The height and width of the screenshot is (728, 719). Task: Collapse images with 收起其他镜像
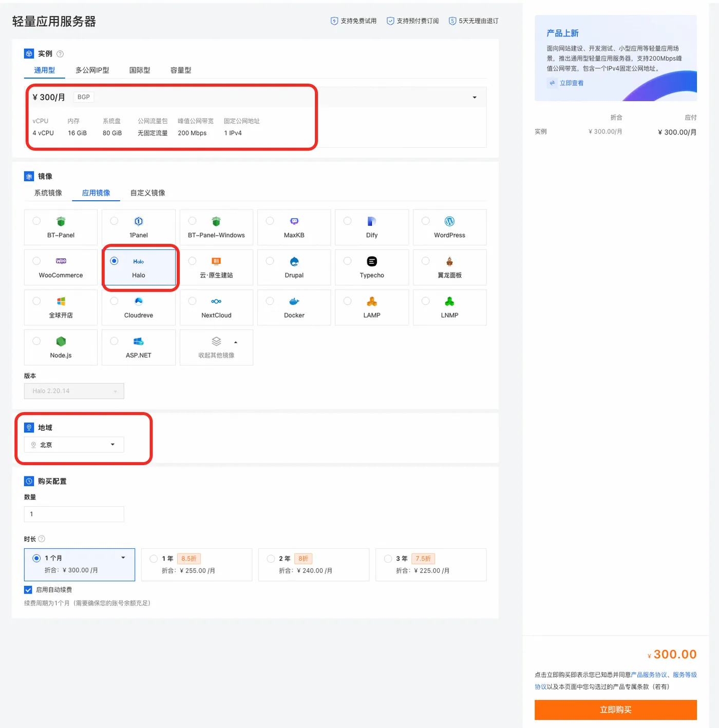tap(216, 348)
